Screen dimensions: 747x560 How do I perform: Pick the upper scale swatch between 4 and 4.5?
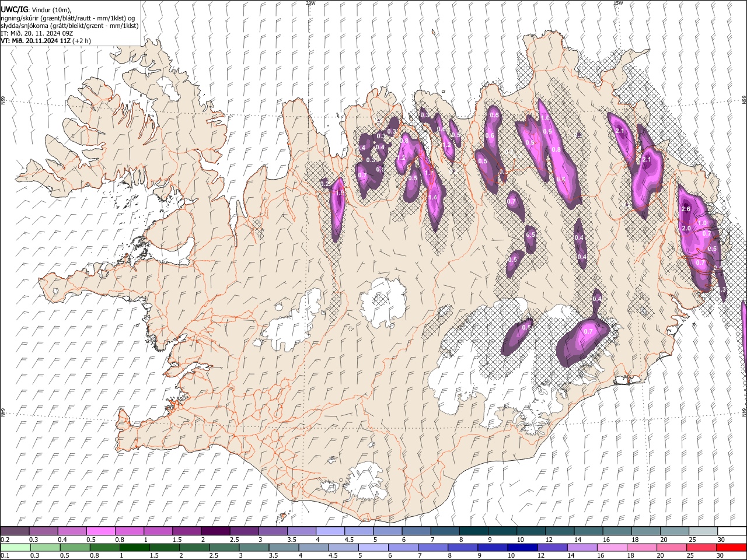point(329,531)
